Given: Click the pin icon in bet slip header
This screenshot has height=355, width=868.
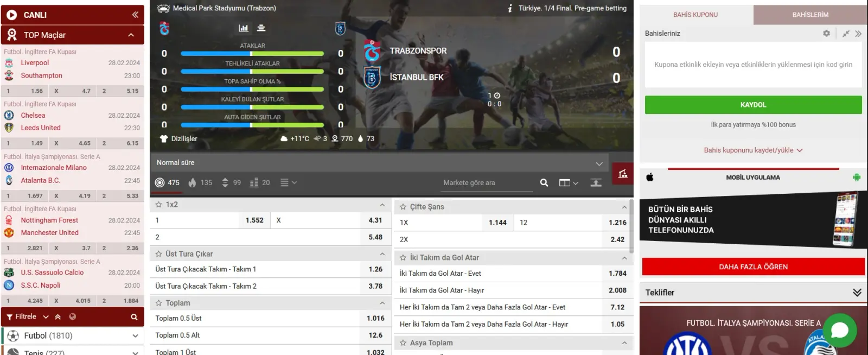Looking at the screenshot, I should tap(846, 33).
